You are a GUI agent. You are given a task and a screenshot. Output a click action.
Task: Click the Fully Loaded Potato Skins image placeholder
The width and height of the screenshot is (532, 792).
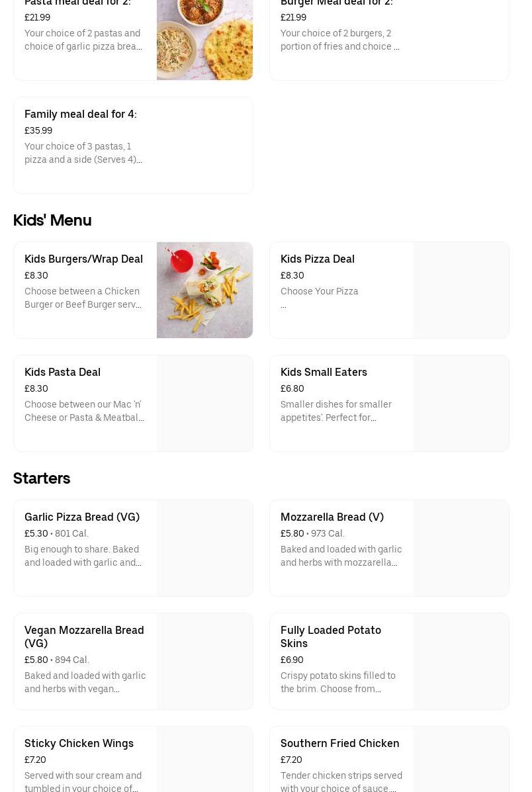pos(461,661)
